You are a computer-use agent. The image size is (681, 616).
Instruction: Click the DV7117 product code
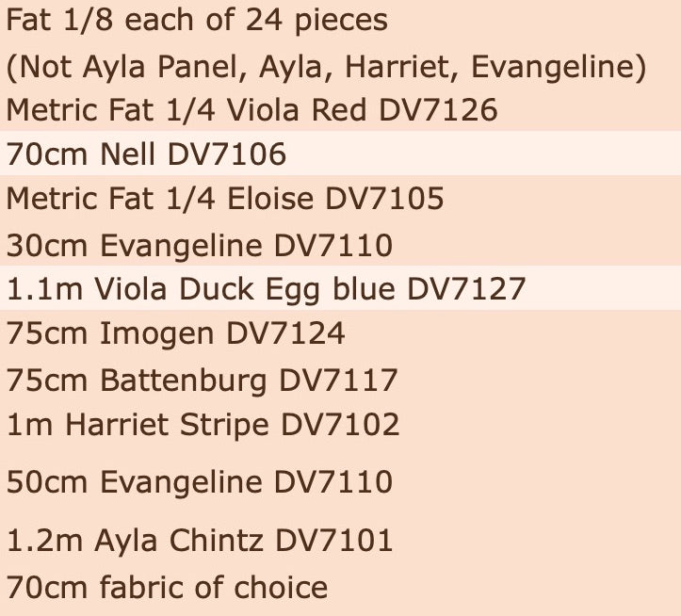click(x=338, y=381)
